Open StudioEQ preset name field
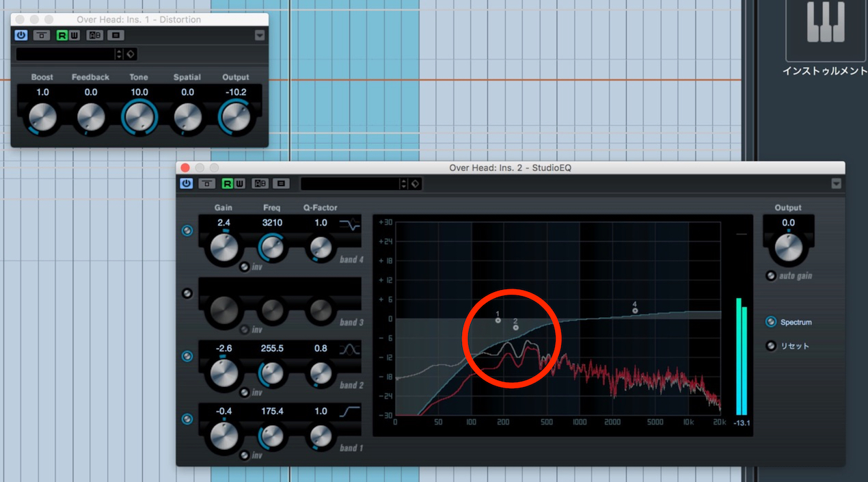The height and width of the screenshot is (482, 868). 350,184
